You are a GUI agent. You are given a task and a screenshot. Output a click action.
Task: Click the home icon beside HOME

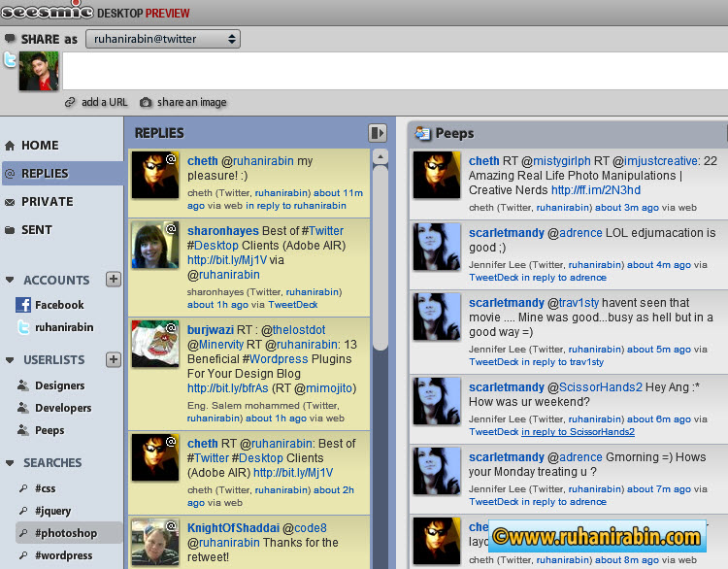click(10, 146)
